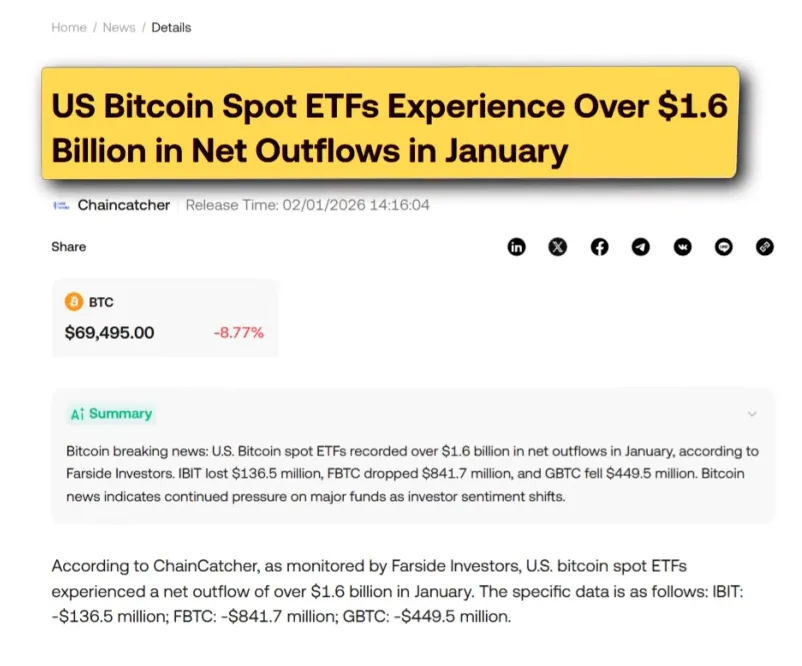Copy the article link icon
Screen dimensions: 802x666
[x=765, y=247]
